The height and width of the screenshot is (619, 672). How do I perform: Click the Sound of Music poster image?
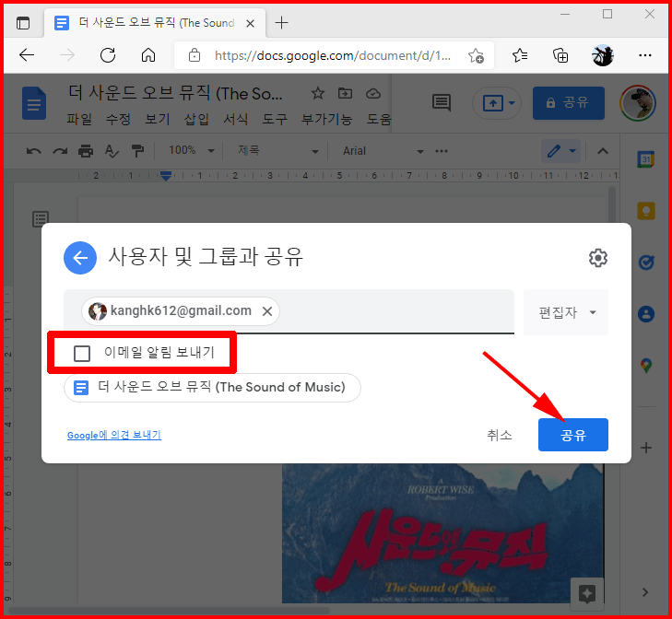[x=442, y=533]
